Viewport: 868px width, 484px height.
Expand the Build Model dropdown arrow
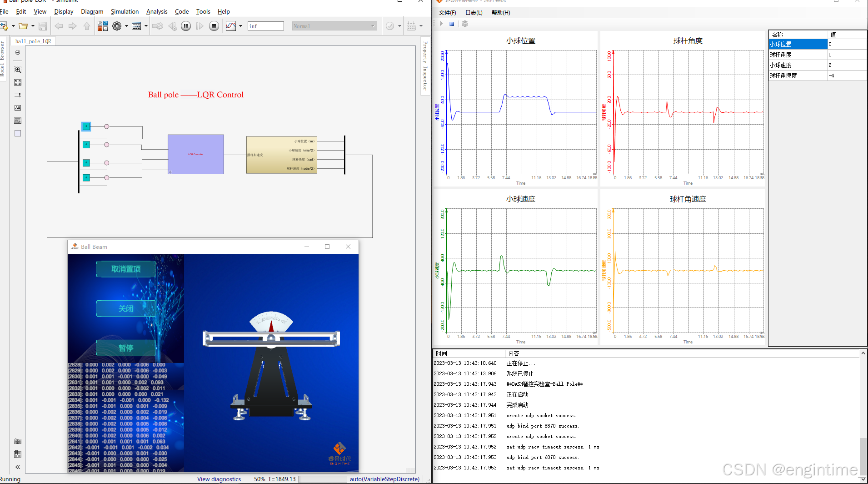421,26
